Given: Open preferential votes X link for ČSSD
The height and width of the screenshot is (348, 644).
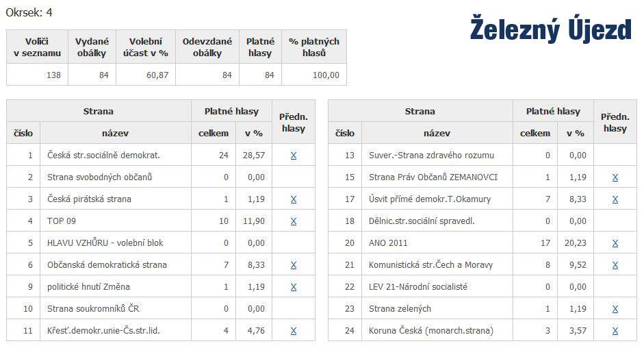Looking at the screenshot, I should click(x=293, y=156).
